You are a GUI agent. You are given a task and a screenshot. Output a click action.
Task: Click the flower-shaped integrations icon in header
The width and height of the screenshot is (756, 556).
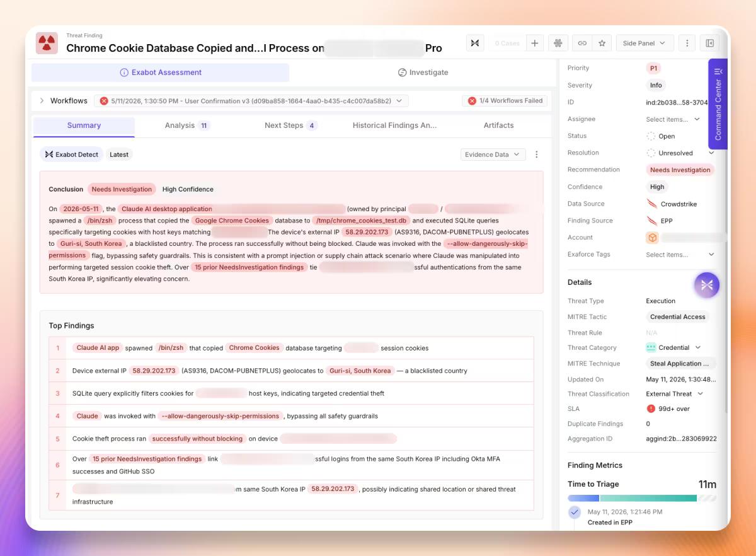coord(558,43)
